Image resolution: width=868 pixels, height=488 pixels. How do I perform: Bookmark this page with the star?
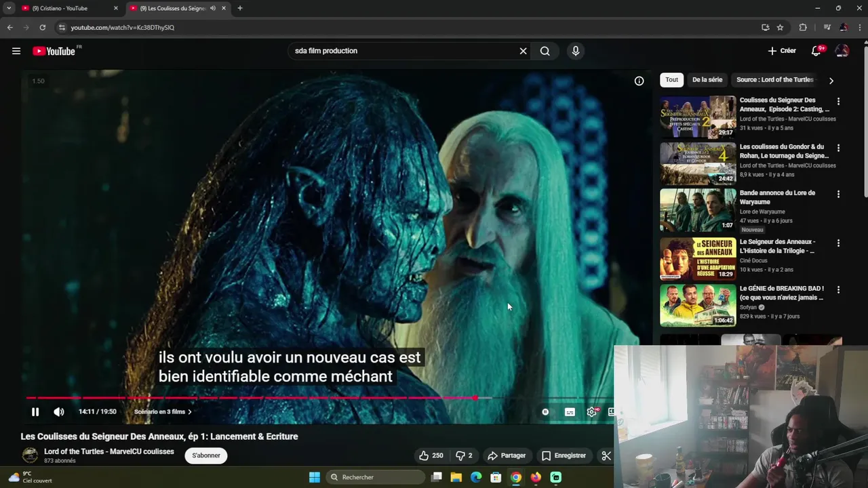click(780, 27)
